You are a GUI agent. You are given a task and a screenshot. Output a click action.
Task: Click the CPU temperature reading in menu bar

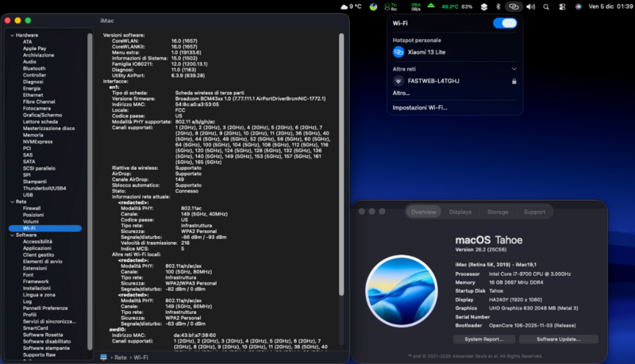pyautogui.click(x=448, y=6)
